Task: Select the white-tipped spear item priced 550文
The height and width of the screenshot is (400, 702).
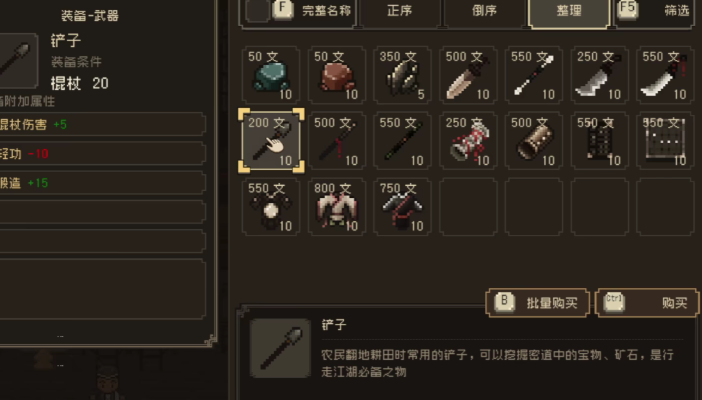Action: tap(534, 75)
